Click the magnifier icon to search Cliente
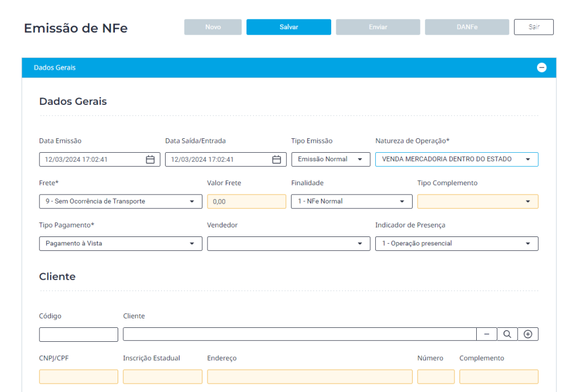Image resolution: width=571 pixels, height=392 pixels. [x=507, y=334]
